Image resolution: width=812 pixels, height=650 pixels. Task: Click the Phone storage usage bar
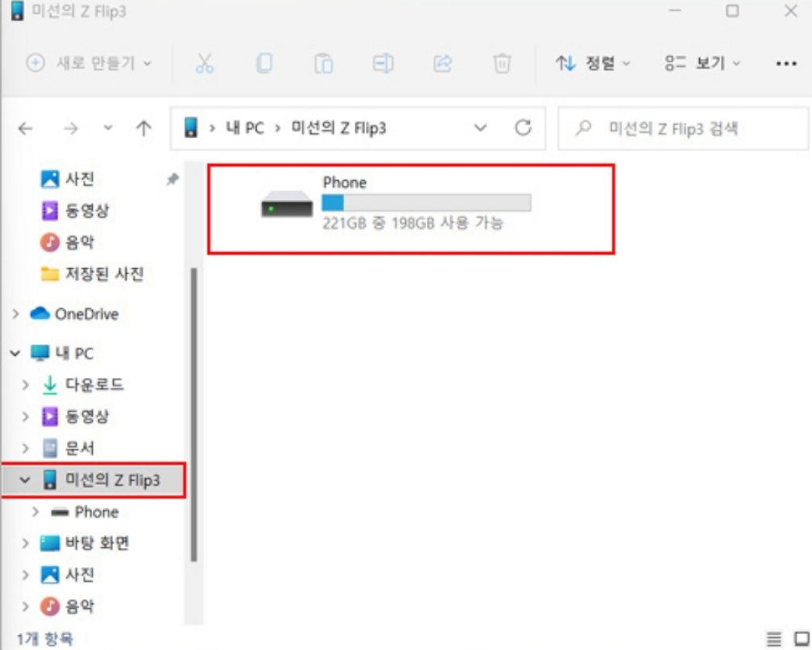pos(426,202)
